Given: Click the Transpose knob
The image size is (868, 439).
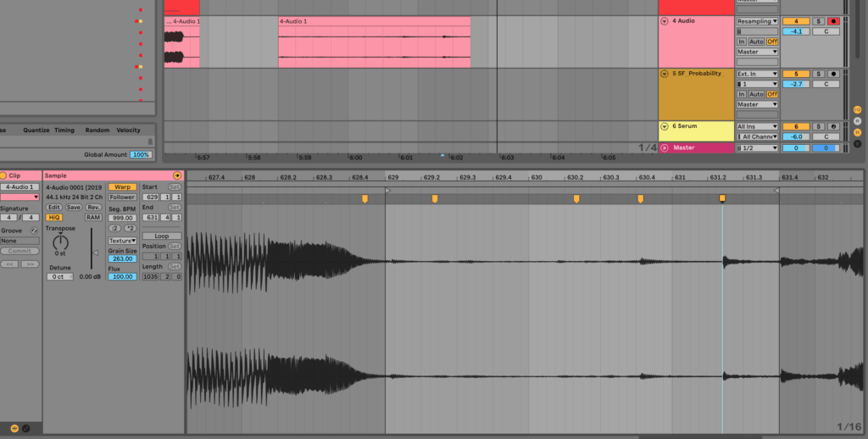Looking at the screenshot, I should coord(60,242).
